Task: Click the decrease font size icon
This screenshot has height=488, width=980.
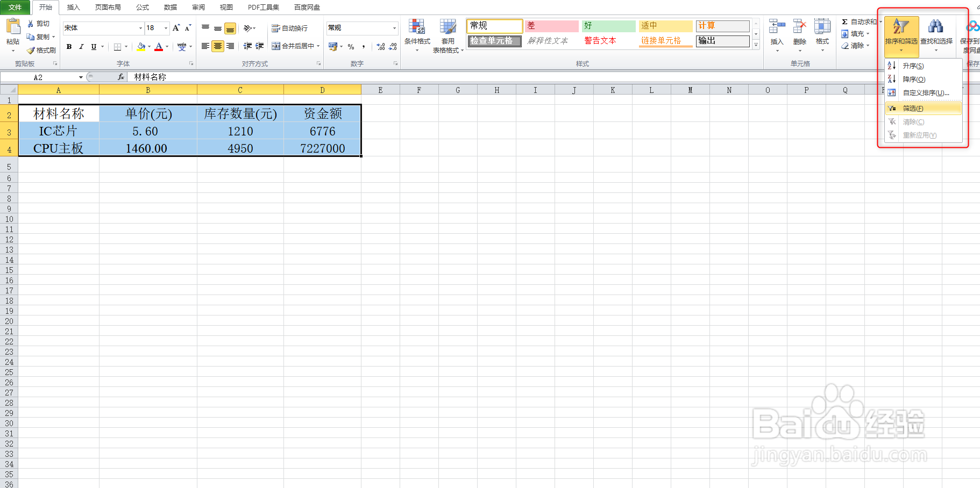Action: click(188, 28)
